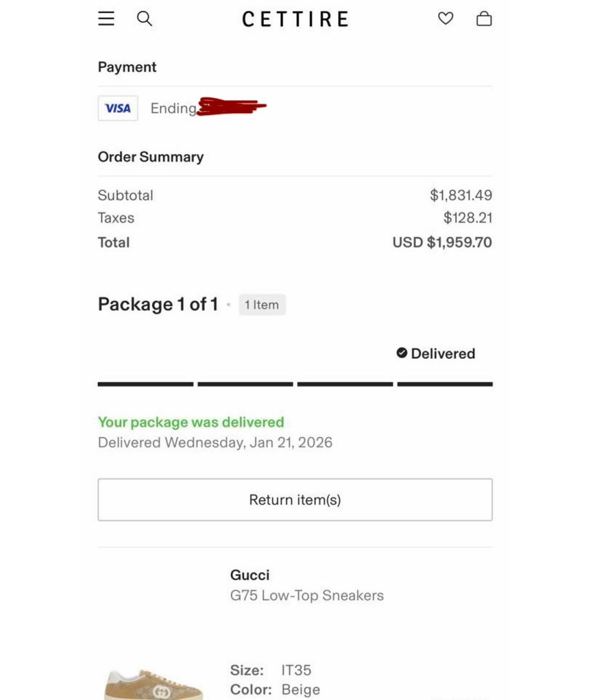Open the hamburger menu
Screen dimensions: 591x700
(x=106, y=19)
